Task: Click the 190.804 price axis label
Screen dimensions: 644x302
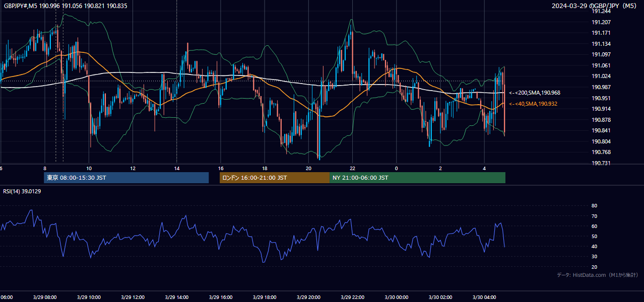Action: coord(601,141)
